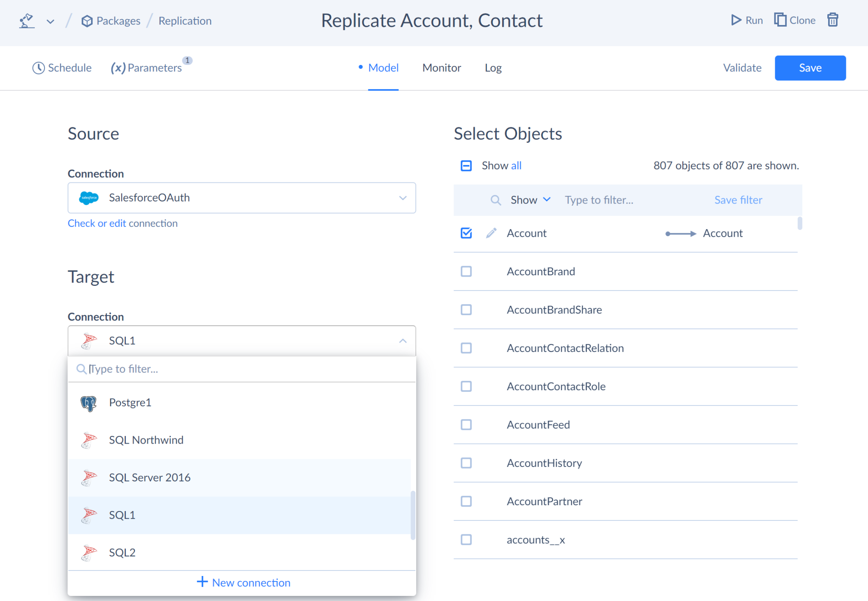Open the Show filter dropdown
The image size is (868, 601).
pos(530,200)
